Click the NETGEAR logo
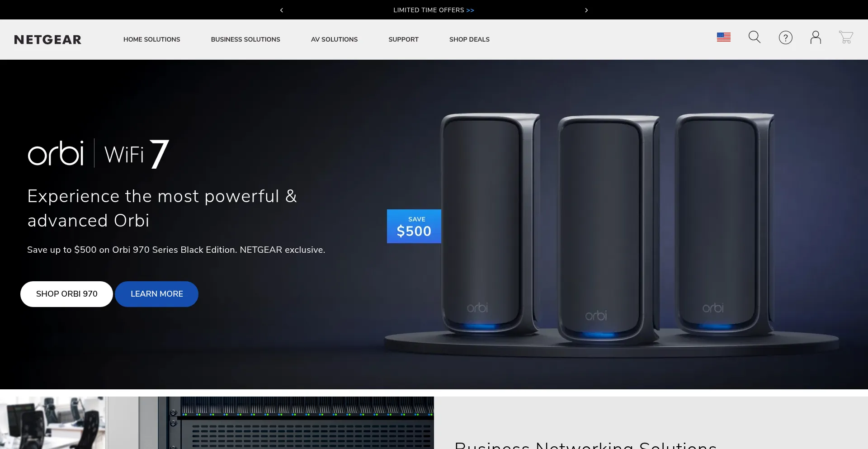The height and width of the screenshot is (449, 868). (x=48, y=40)
